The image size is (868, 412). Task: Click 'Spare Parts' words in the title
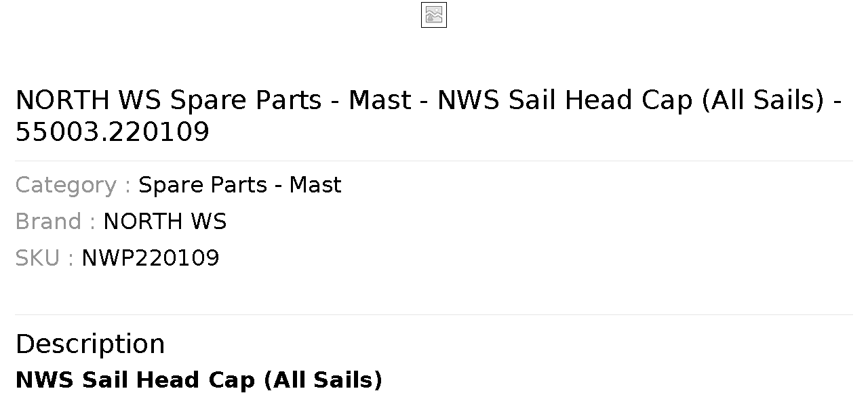click(245, 100)
